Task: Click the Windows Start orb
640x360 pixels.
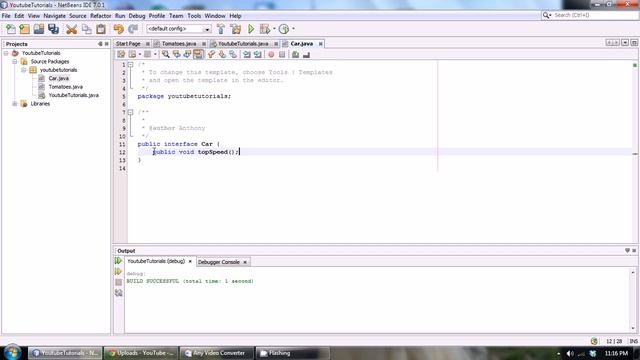Action: tap(12, 352)
